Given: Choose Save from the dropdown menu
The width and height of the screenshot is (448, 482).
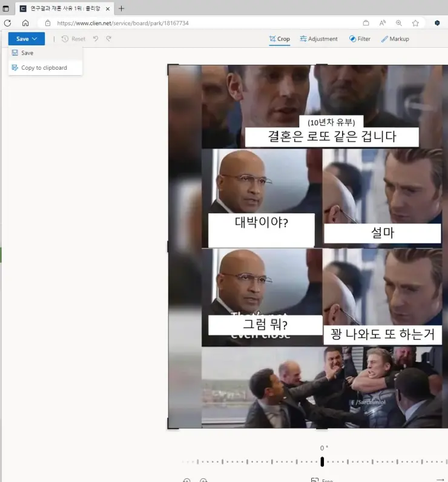Looking at the screenshot, I should [x=45, y=53].
